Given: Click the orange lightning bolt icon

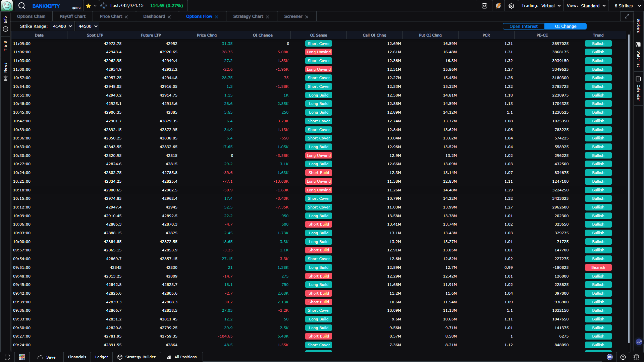Looking at the screenshot, I should click(x=498, y=6).
